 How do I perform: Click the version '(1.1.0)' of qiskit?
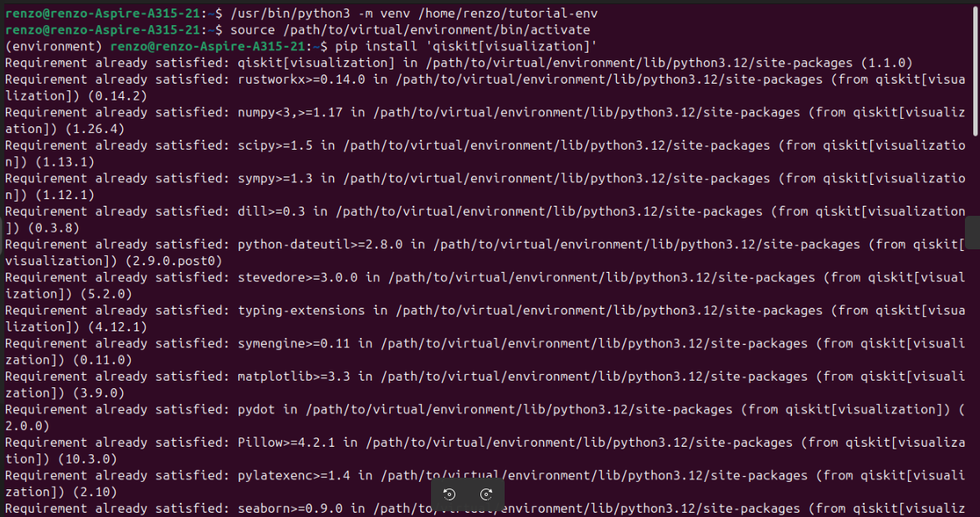(x=886, y=63)
